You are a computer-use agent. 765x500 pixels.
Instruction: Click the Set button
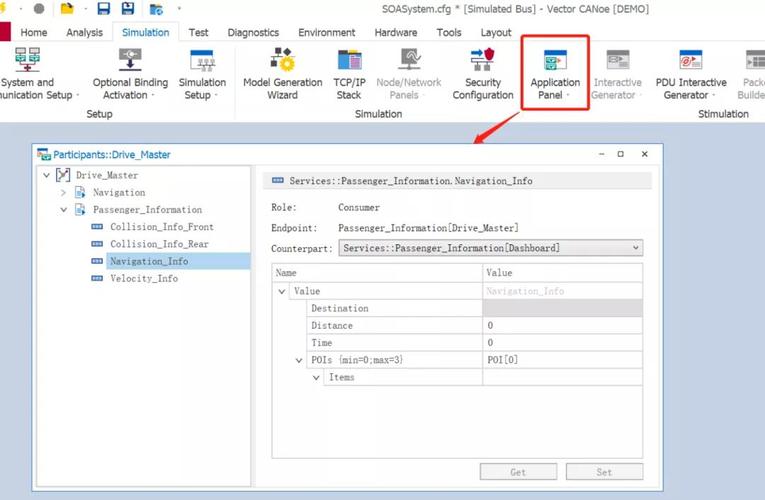pyautogui.click(x=604, y=472)
